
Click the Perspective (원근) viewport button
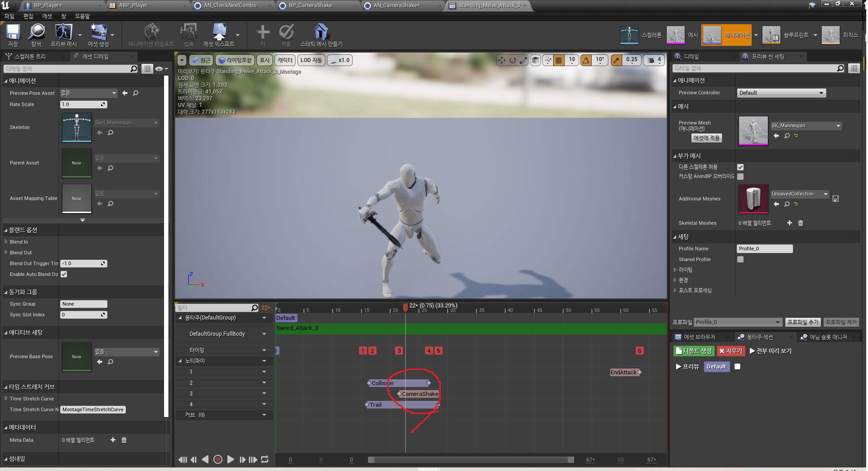click(x=200, y=60)
